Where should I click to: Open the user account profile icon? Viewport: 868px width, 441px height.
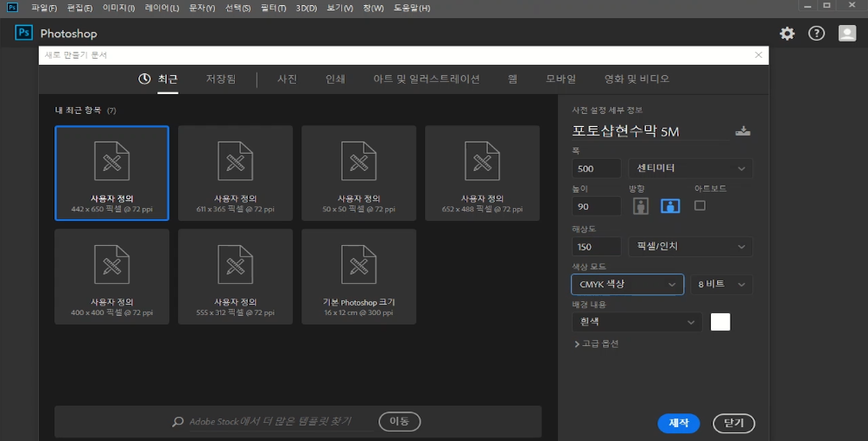[x=847, y=34]
